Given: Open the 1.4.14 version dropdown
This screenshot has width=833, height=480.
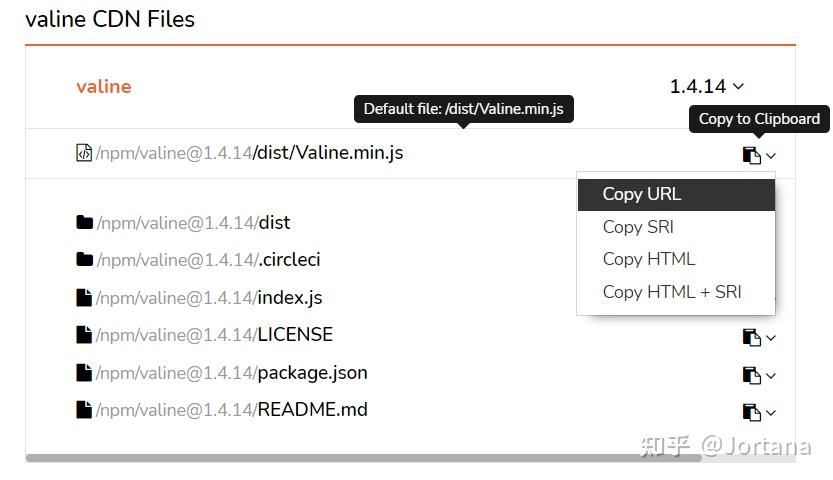Looking at the screenshot, I should coord(706,87).
